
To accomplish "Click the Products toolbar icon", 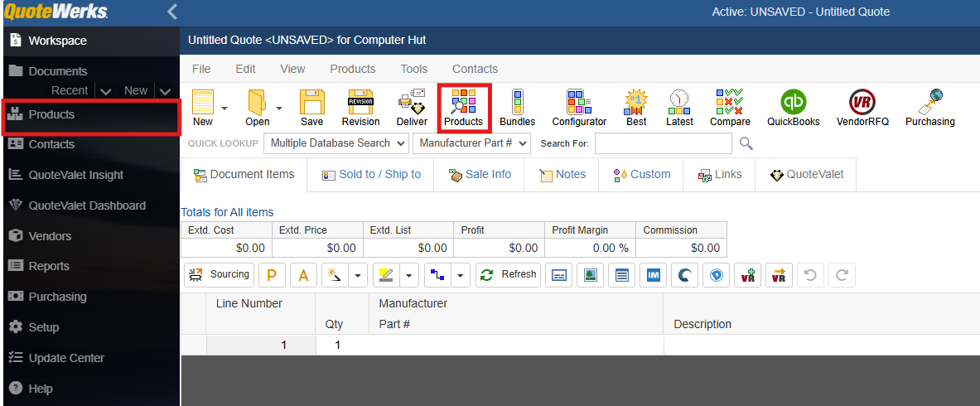I will tap(463, 108).
